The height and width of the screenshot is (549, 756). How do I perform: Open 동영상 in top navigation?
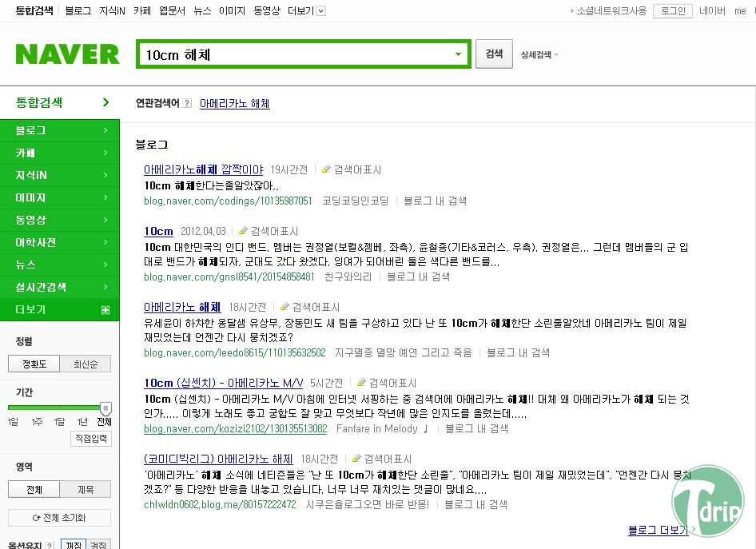(267, 10)
